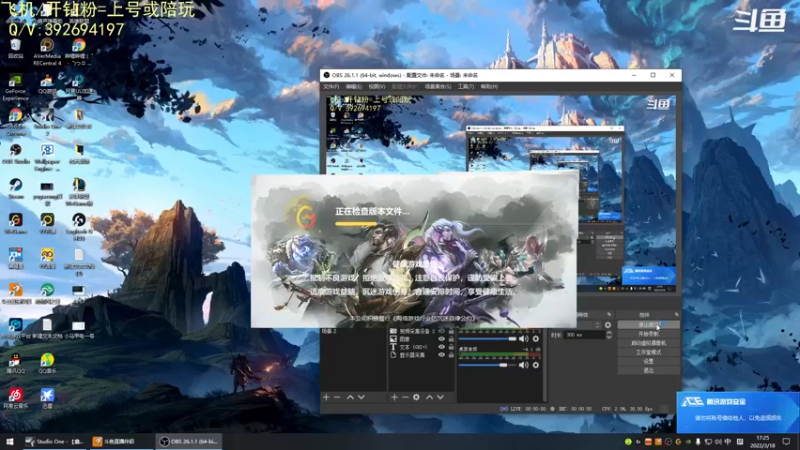Click the Exit button in OBS controls
The height and width of the screenshot is (450, 800).
648,370
